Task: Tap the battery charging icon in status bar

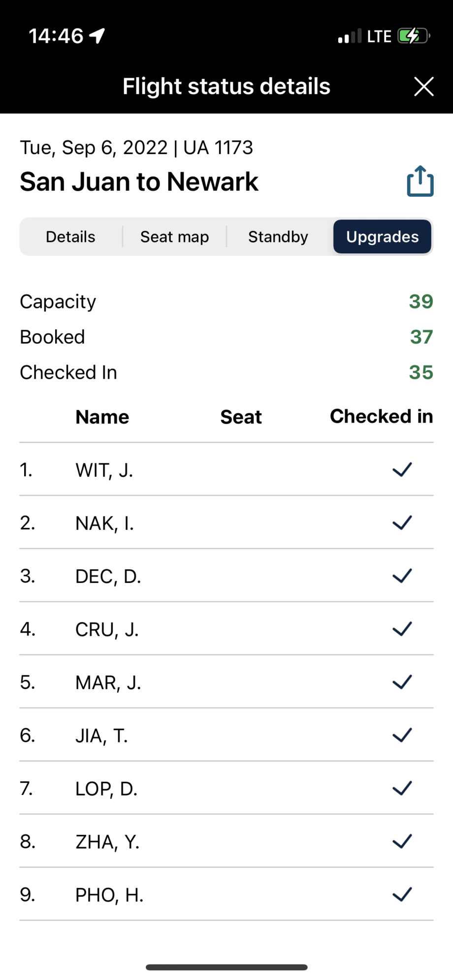Action: (x=414, y=36)
